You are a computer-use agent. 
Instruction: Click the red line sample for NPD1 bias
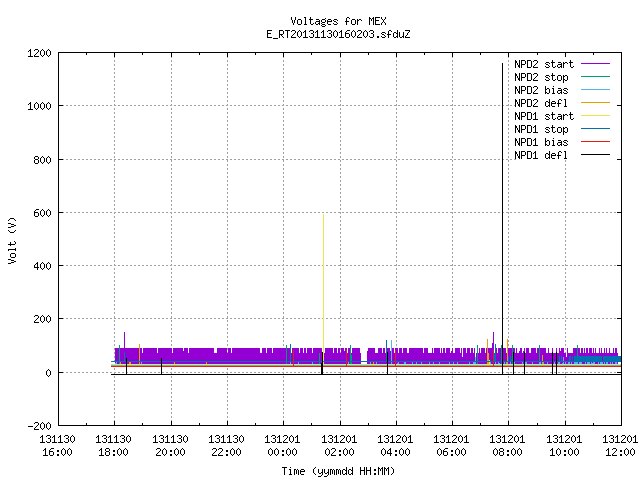click(596, 142)
